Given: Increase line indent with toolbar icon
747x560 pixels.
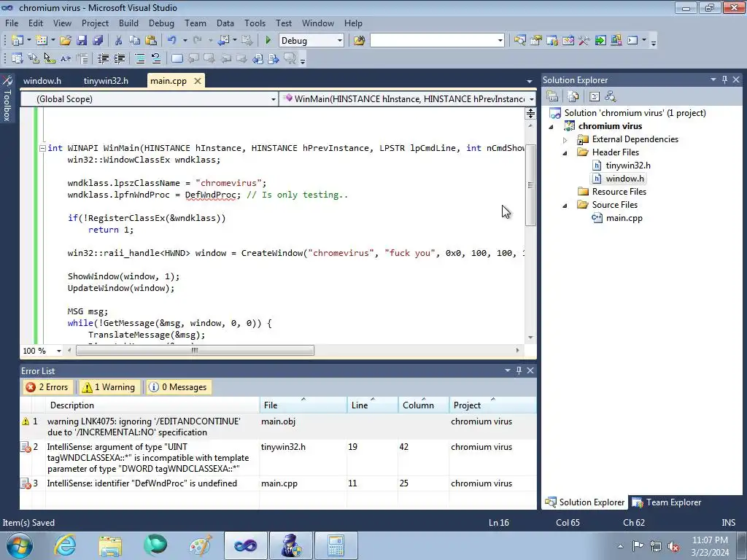Looking at the screenshot, I should 119,58.
